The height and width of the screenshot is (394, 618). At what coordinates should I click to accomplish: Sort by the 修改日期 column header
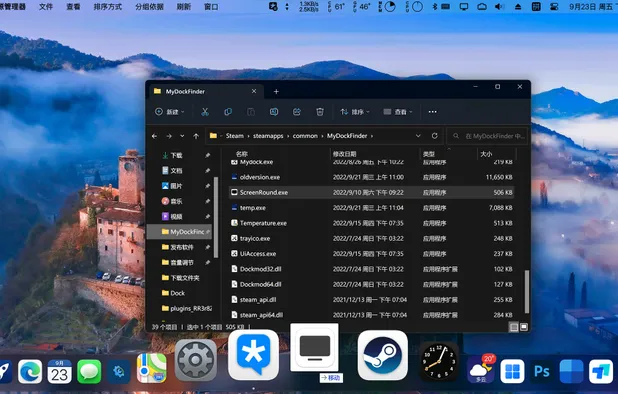344,154
